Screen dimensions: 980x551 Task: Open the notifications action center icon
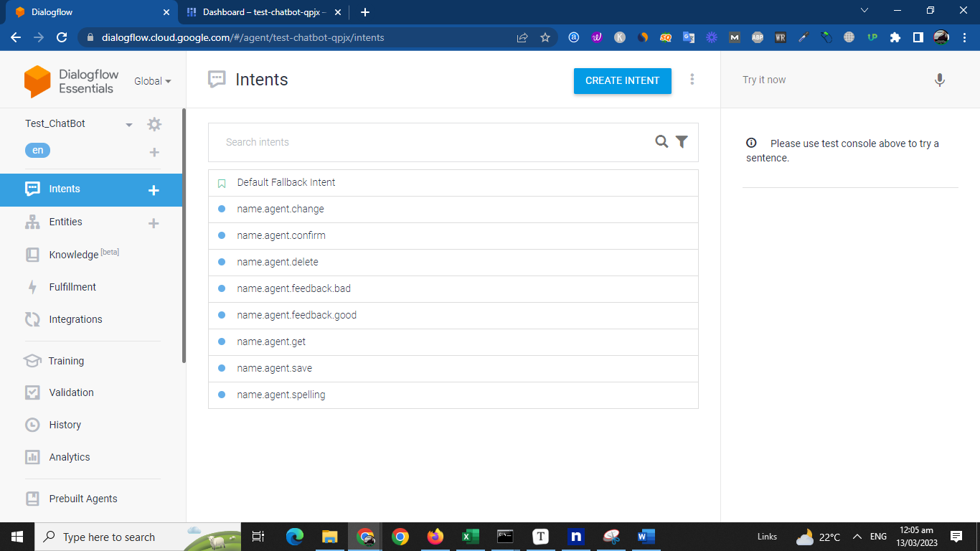[x=956, y=537]
